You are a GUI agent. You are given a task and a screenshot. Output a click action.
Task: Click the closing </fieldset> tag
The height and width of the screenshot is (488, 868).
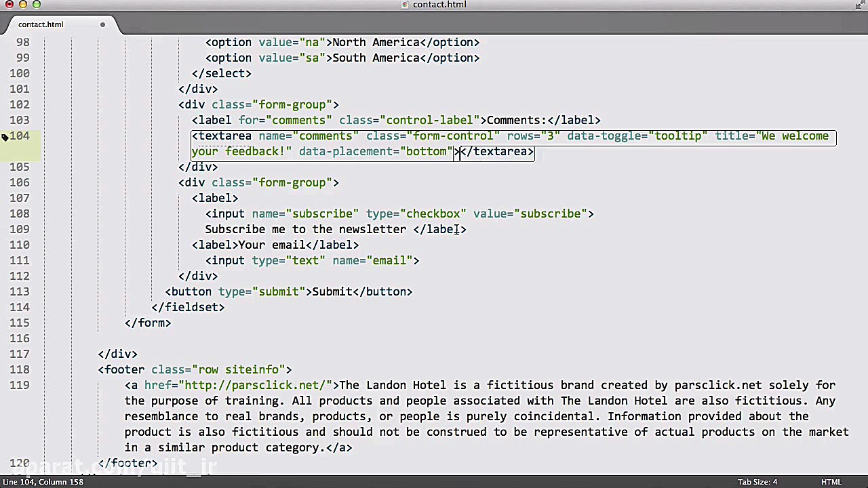188,307
